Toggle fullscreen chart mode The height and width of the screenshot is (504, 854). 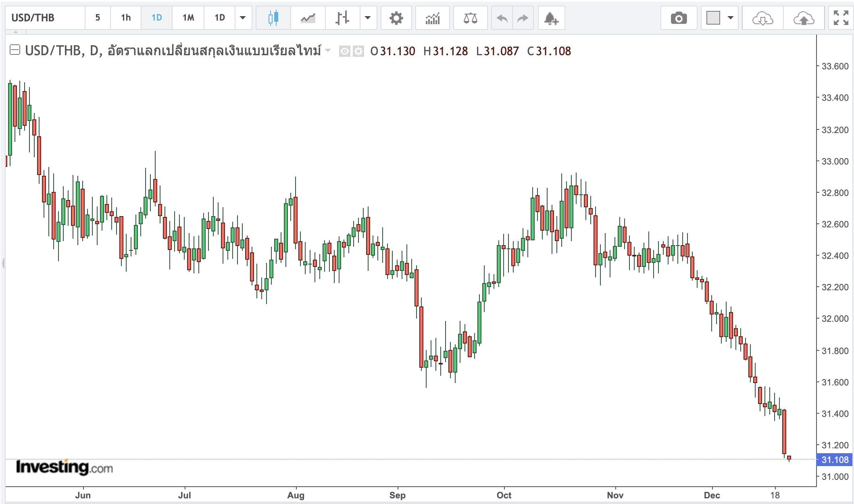pos(841,18)
